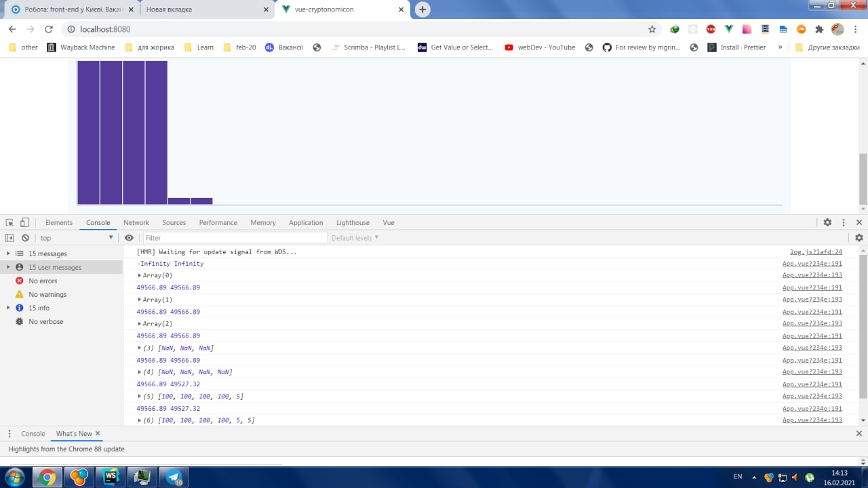Image resolution: width=868 pixels, height=488 pixels.
Task: Open the Vue devtools extension icon
Action: point(729,29)
